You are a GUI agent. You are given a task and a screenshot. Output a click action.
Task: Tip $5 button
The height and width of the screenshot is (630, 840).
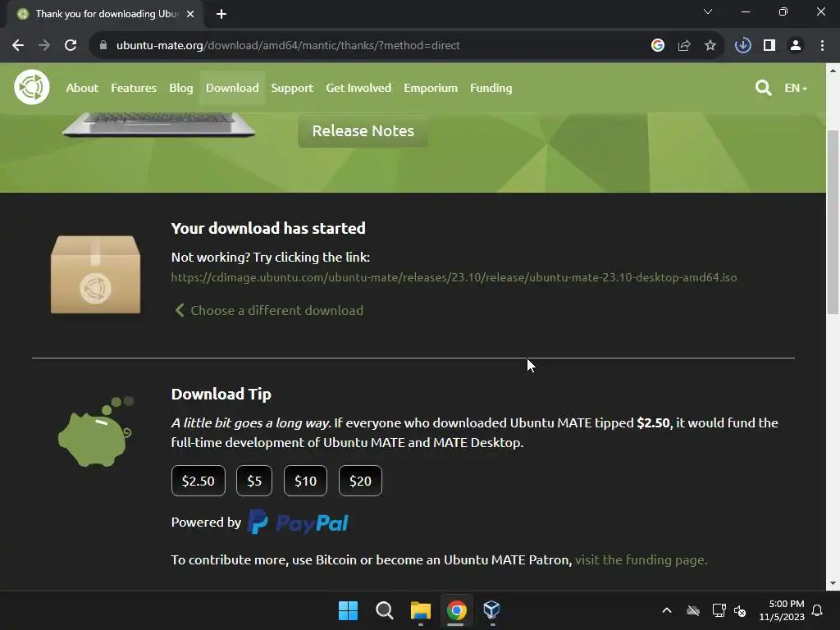point(254,481)
